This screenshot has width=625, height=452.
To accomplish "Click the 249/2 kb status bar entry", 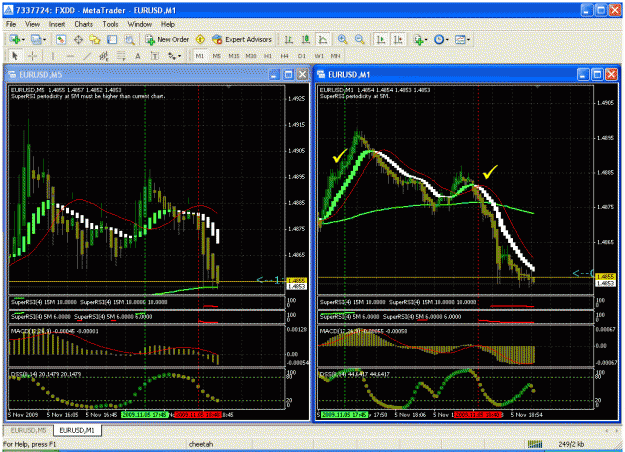I will [x=571, y=444].
